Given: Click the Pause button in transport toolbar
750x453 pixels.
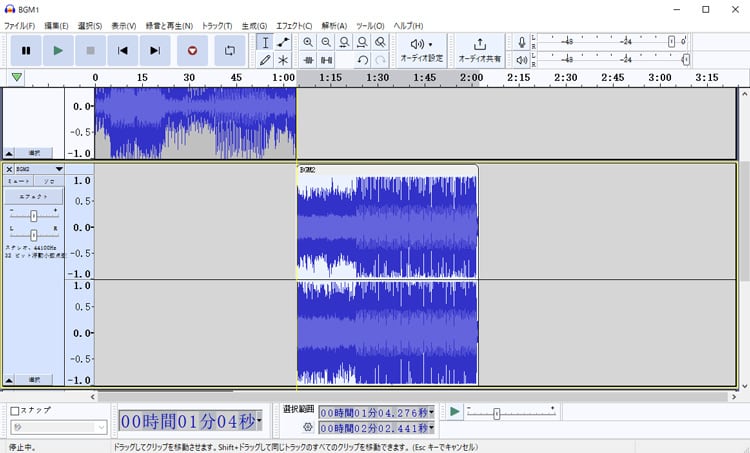Looking at the screenshot, I should (26, 50).
